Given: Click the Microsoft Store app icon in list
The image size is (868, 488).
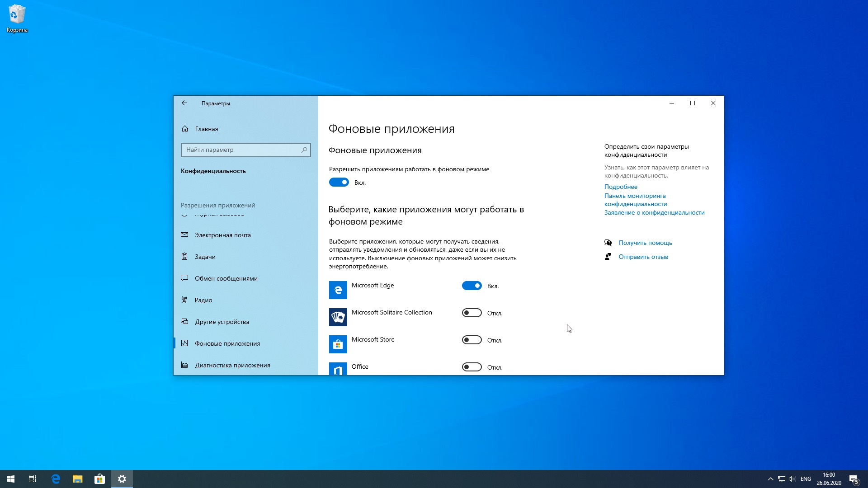Looking at the screenshot, I should click(338, 344).
